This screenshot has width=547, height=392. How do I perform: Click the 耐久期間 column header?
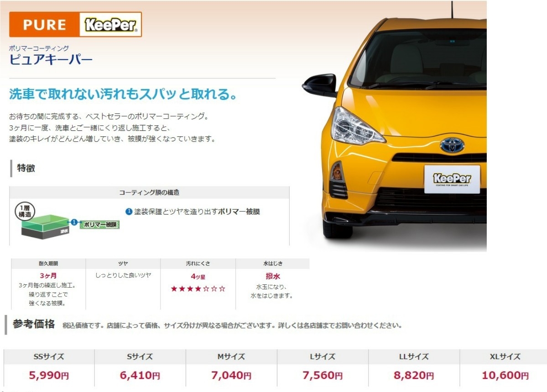[x=48, y=263]
